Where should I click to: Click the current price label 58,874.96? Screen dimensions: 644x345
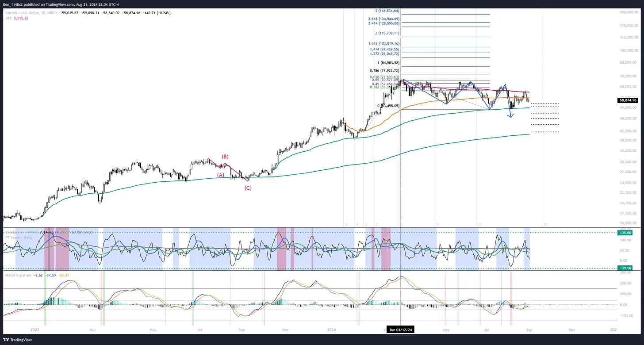[628, 100]
